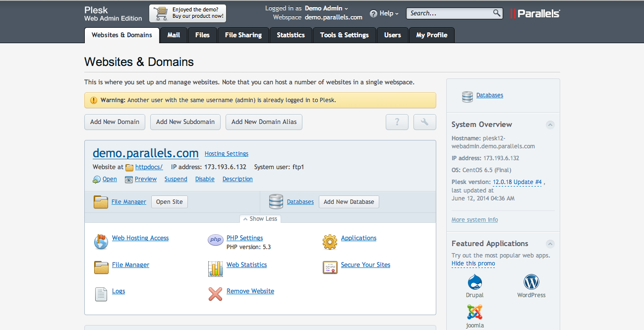
Task: Click the Add New Subdomain button
Action: coord(185,122)
